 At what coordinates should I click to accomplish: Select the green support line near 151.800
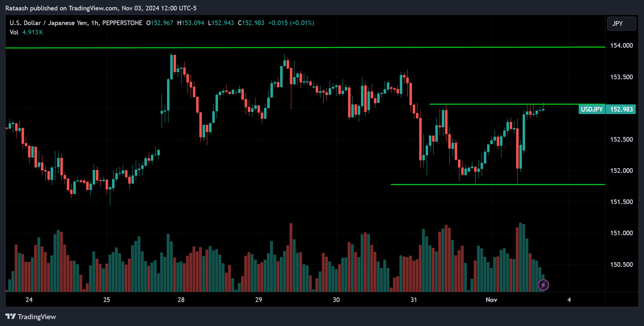(x=498, y=184)
